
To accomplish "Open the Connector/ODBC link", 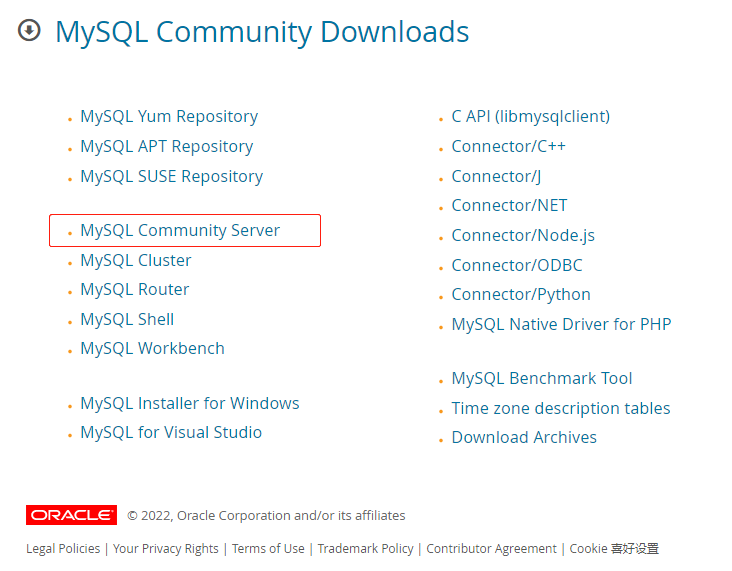I will (517, 265).
